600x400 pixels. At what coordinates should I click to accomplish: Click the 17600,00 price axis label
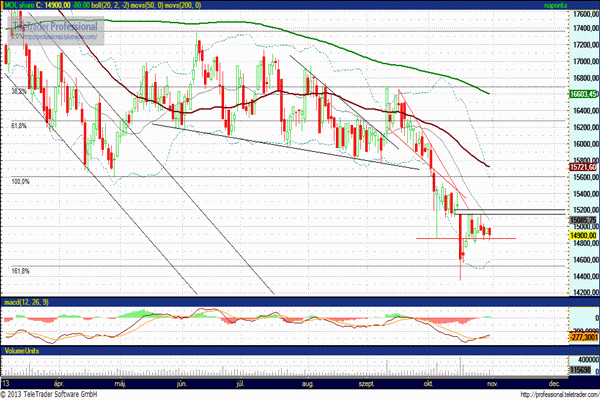(x=586, y=14)
